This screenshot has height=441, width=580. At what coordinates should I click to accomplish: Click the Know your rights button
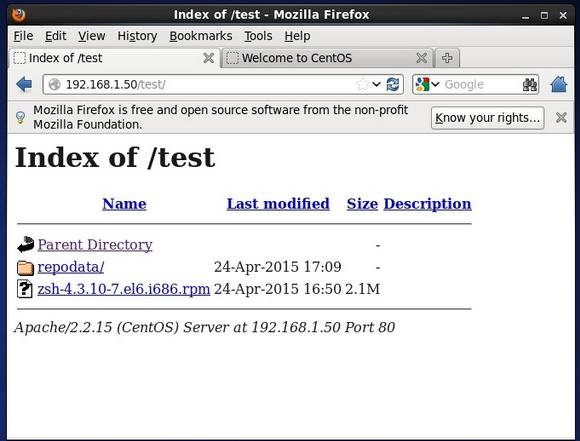pyautogui.click(x=487, y=118)
